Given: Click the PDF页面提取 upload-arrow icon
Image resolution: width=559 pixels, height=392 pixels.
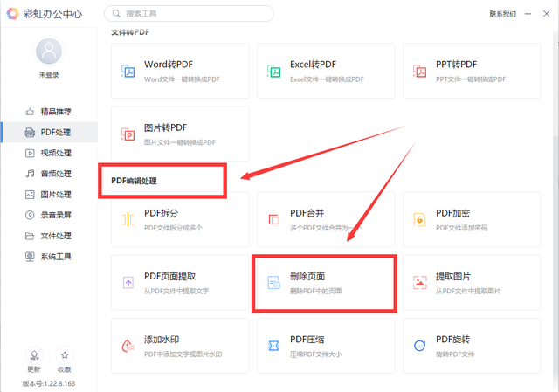Looking at the screenshot, I should [128, 283].
